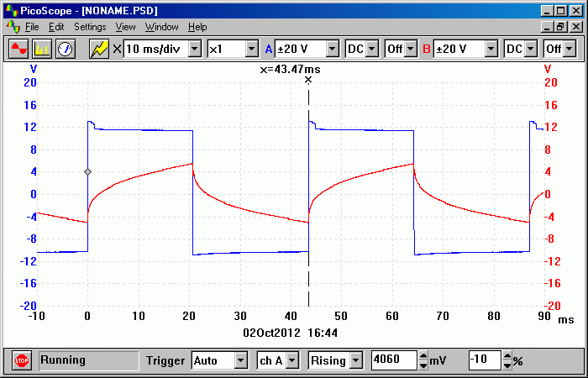Click the yellow lightning auto-setup icon
Image resolution: width=588 pixels, height=378 pixels.
click(x=99, y=49)
